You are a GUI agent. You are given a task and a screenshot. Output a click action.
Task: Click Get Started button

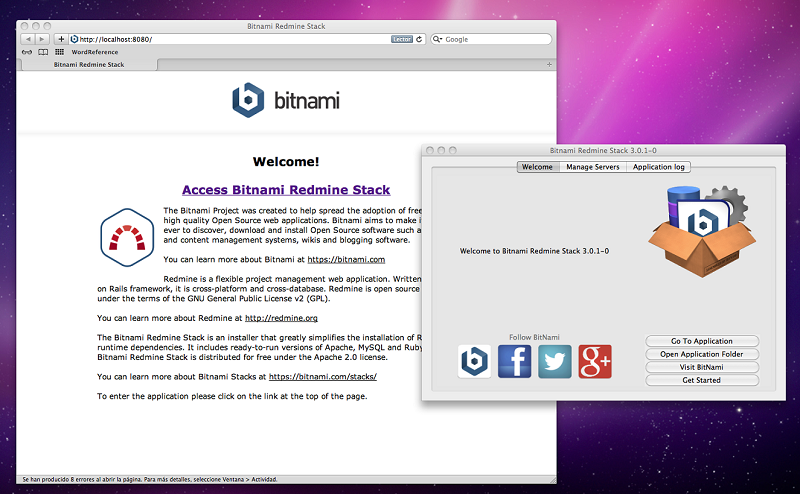click(x=702, y=380)
